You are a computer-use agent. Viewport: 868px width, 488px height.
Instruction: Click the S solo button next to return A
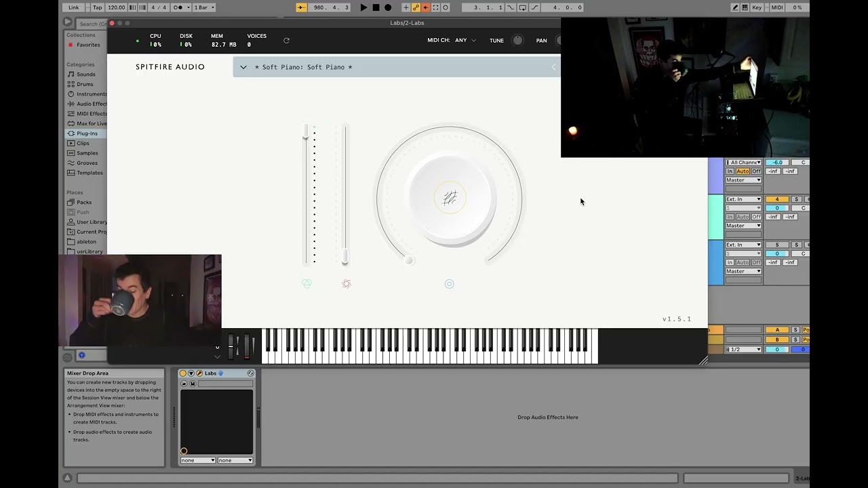pyautogui.click(x=796, y=330)
